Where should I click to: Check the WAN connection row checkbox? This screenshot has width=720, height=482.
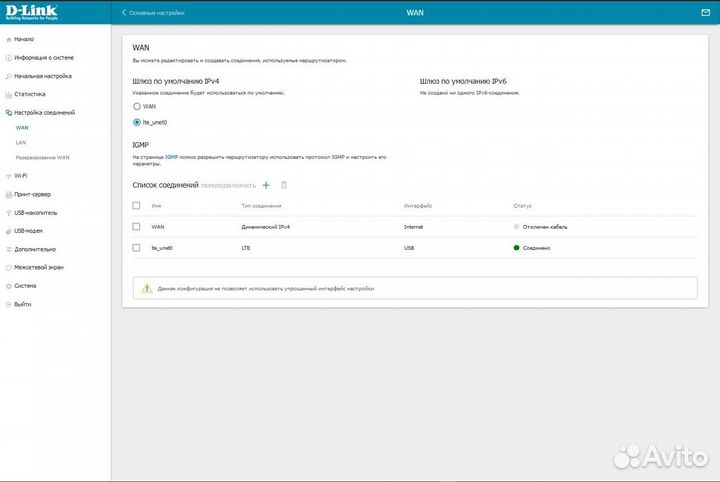(137, 227)
